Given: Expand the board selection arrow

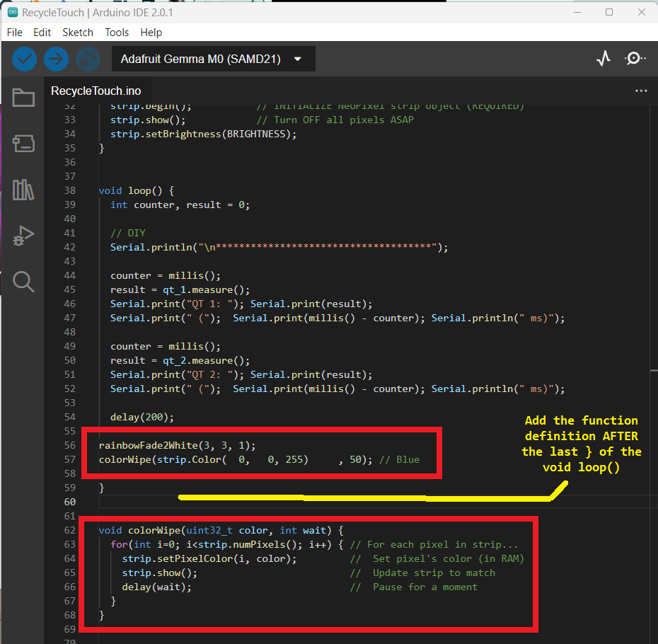Looking at the screenshot, I should [x=298, y=59].
